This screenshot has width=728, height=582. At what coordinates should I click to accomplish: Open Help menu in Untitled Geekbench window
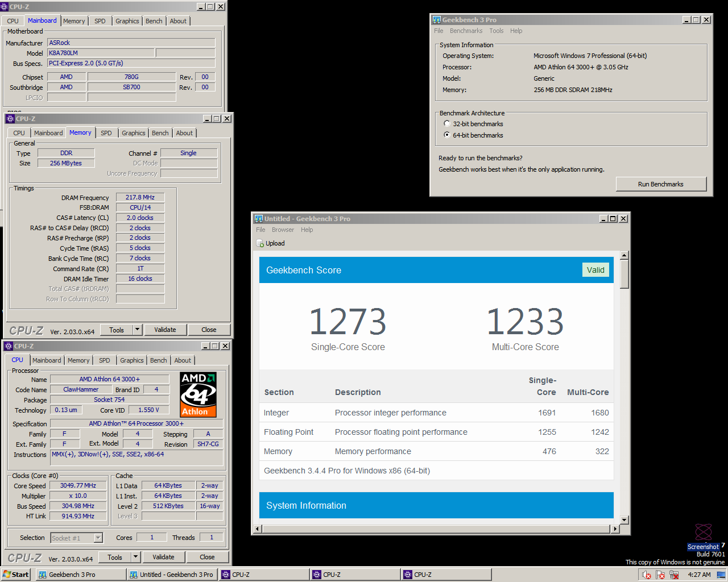[x=307, y=230]
